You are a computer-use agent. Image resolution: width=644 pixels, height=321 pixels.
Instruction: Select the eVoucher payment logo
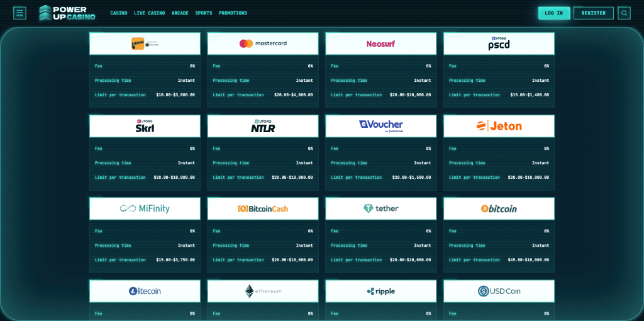tap(380, 126)
